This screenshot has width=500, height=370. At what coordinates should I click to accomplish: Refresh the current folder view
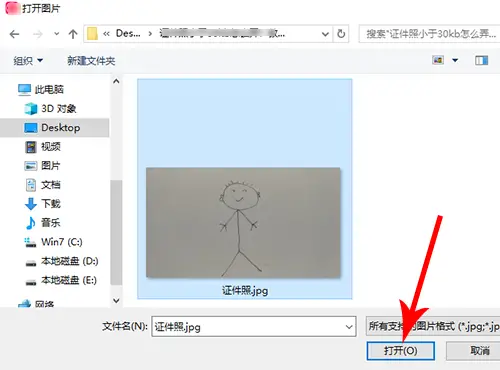tap(341, 34)
